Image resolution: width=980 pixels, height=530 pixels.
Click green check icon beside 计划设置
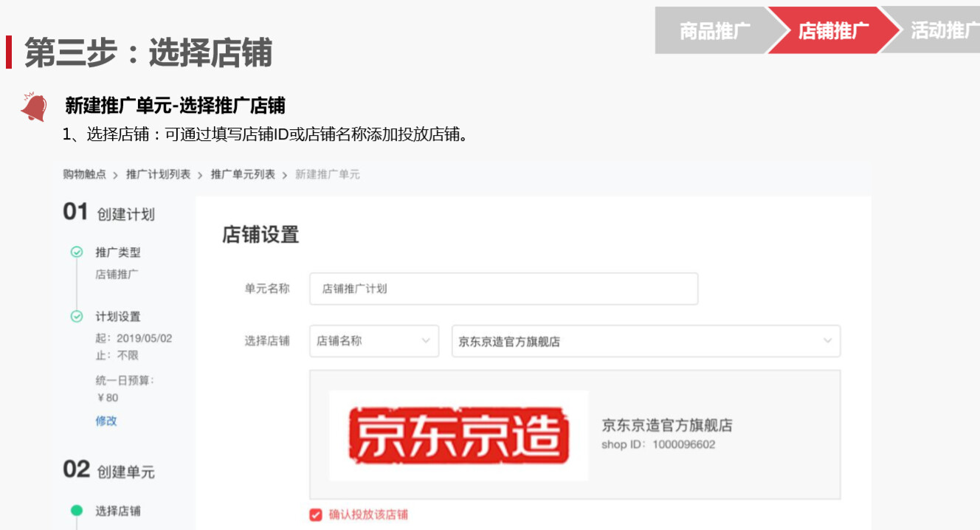point(77,317)
